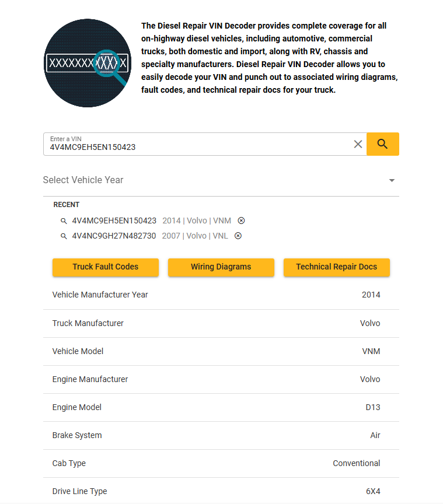443x504 pixels.
Task: Click the Brake System Air row
Action: tap(221, 435)
